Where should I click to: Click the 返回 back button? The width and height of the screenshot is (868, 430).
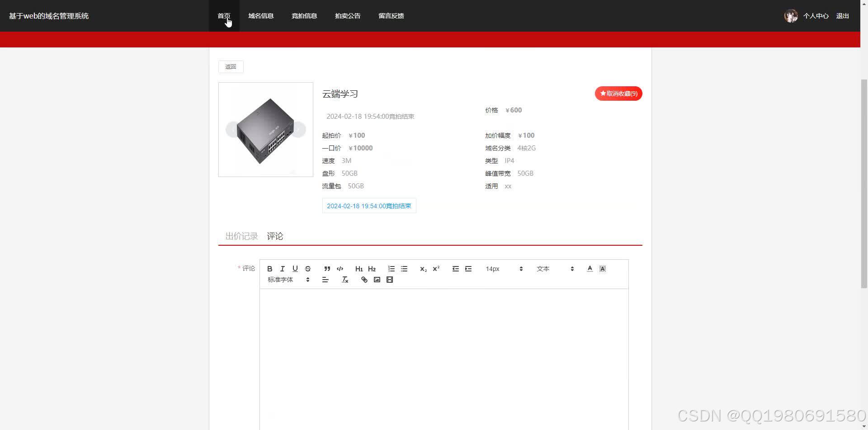[231, 66]
